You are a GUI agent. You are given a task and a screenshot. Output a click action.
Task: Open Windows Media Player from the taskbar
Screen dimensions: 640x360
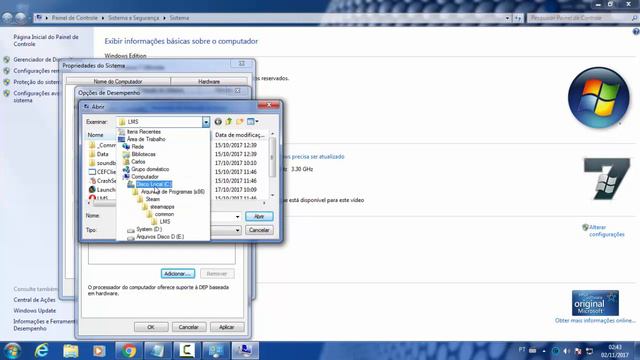(x=99, y=351)
